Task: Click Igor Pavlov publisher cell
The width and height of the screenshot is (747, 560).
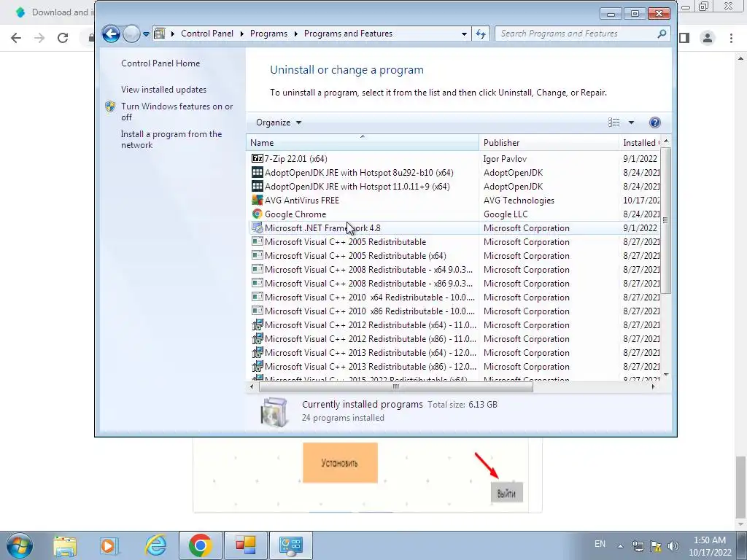Action: coord(505,158)
